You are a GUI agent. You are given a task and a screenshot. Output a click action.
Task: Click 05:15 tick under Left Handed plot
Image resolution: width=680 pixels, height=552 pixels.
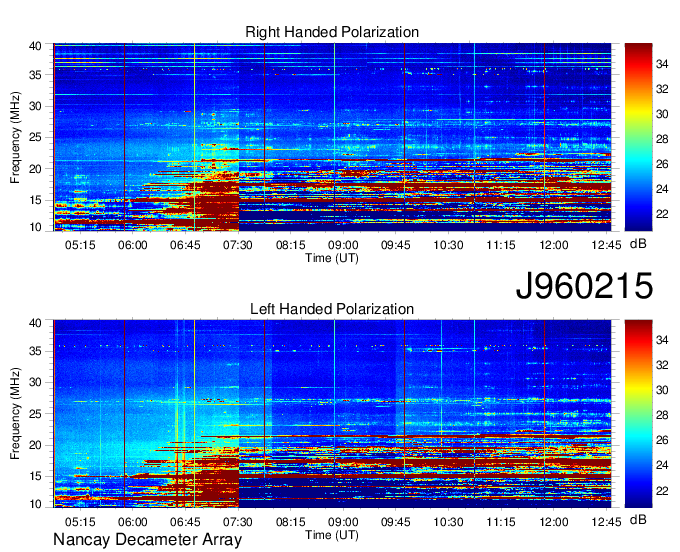(80, 522)
